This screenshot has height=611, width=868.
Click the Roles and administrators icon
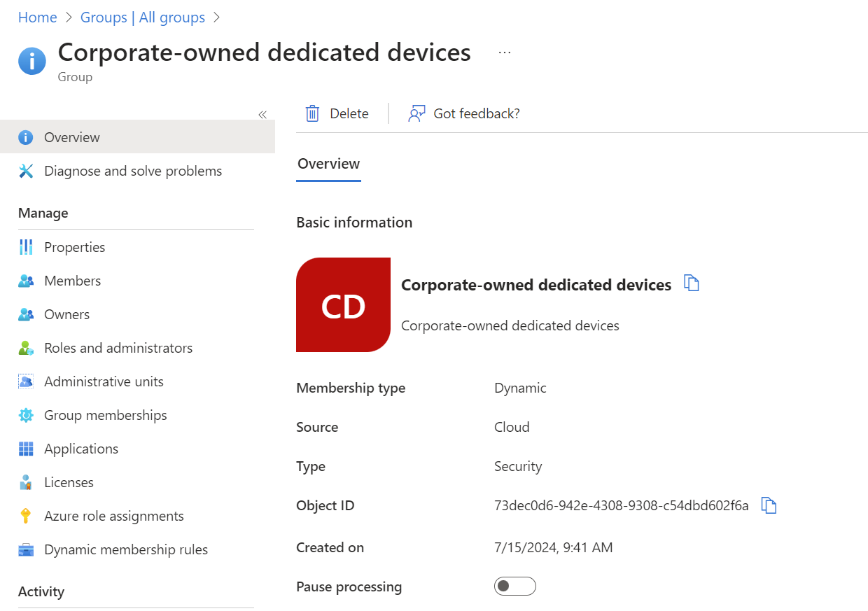coord(26,347)
